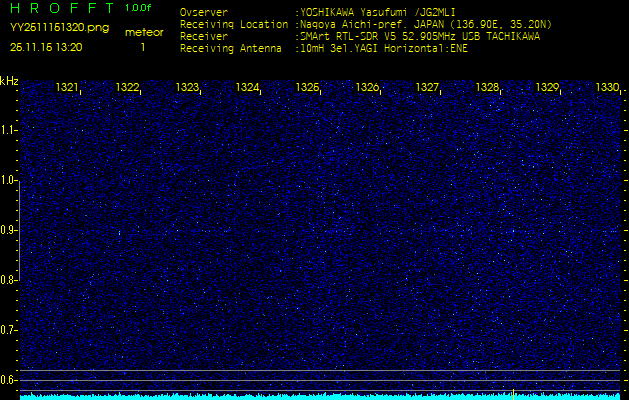Viewport: 629px width, 400px height.
Task: Click the 3el.YAGI antenna description
Action: coord(385,47)
